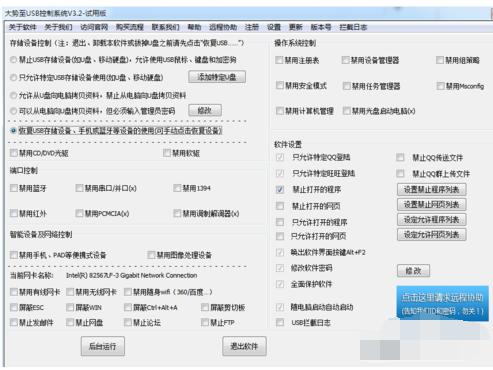Uncheck 禁止打开的程序 checkbox
This screenshot has width=493, height=370.
(280, 190)
